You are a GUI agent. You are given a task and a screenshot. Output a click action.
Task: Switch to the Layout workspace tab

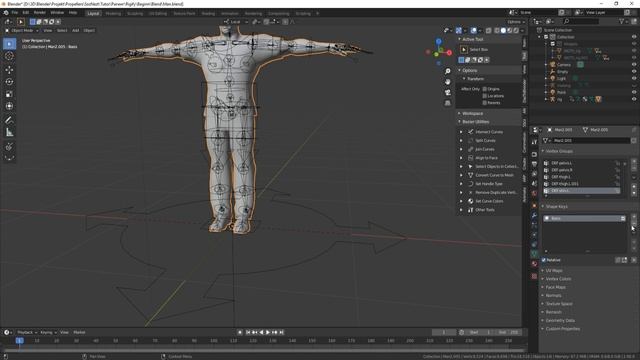(x=93, y=13)
